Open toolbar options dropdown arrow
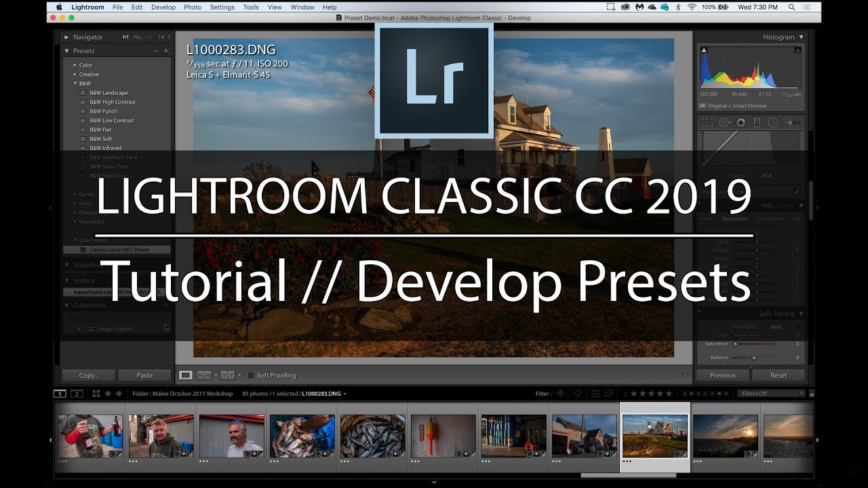Screen dimensions: 868x488 pyautogui.click(x=684, y=375)
